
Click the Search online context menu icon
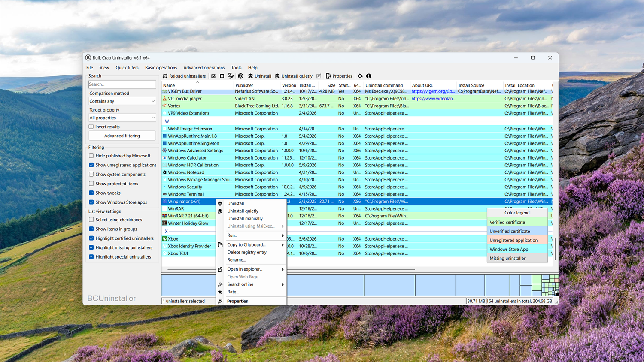pos(220,284)
